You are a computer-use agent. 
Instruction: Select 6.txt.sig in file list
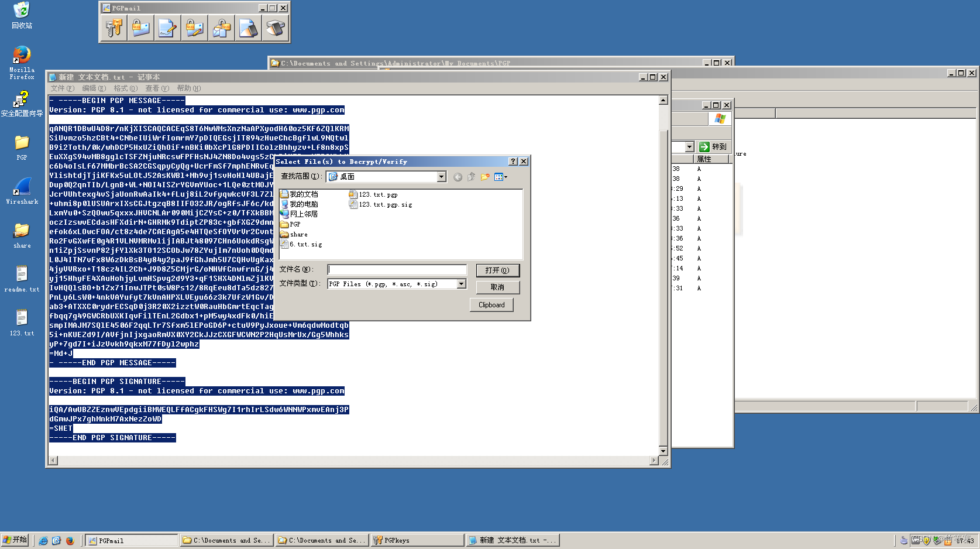(x=301, y=244)
